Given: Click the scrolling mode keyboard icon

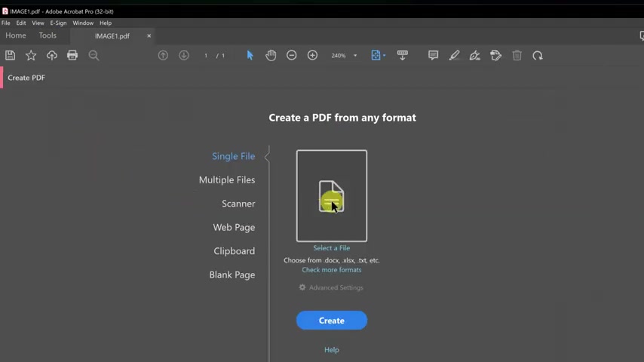Looking at the screenshot, I should pyautogui.click(x=403, y=56).
